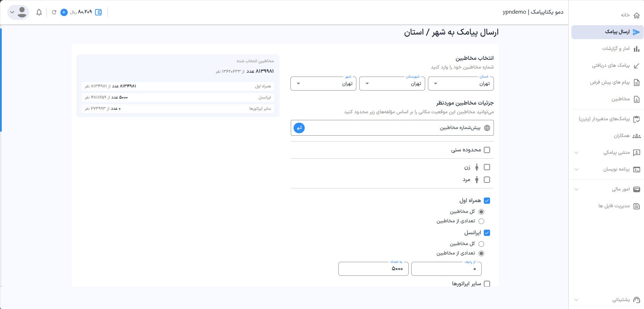
Task: Click the statistics bar chart icon
Action: click(636, 49)
